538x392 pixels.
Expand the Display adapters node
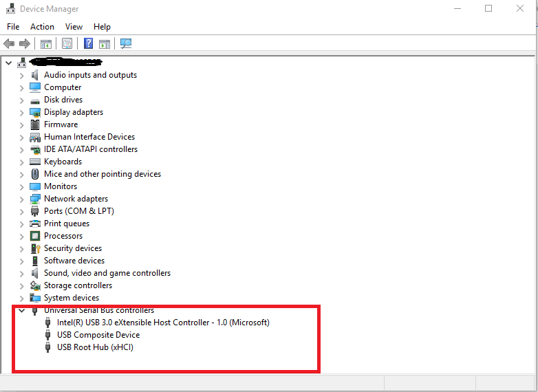pos(21,113)
